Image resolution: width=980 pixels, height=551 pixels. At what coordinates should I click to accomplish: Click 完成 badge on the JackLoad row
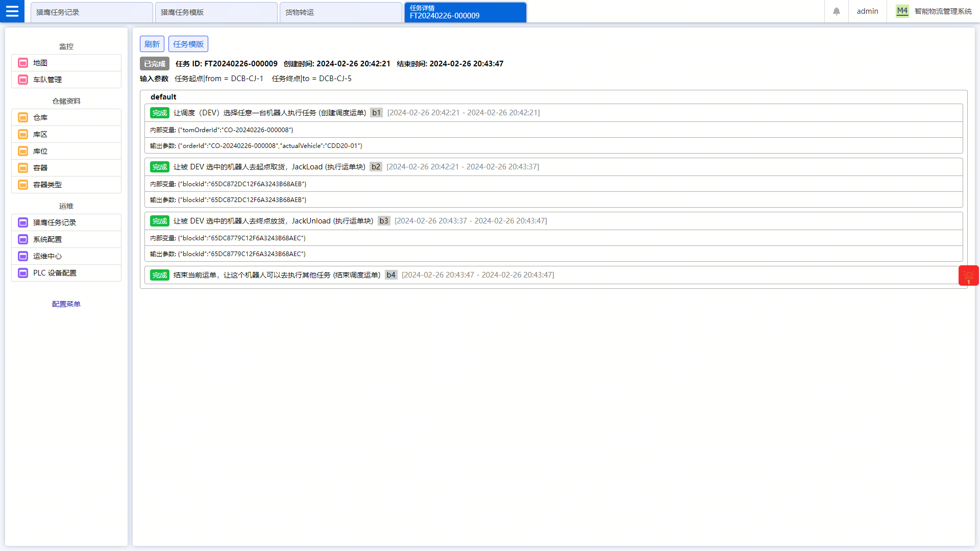(160, 167)
